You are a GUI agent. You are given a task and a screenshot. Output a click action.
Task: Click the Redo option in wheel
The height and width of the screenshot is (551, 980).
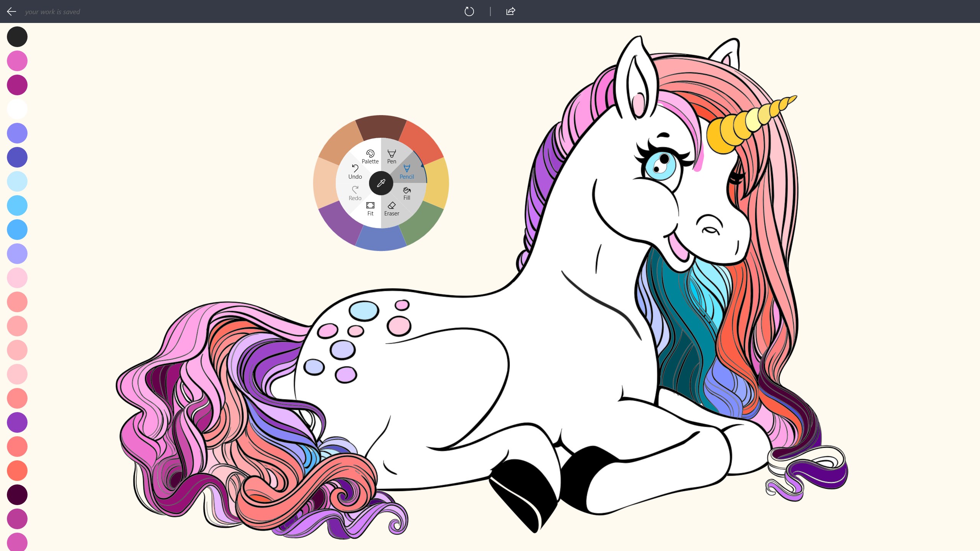tap(355, 193)
